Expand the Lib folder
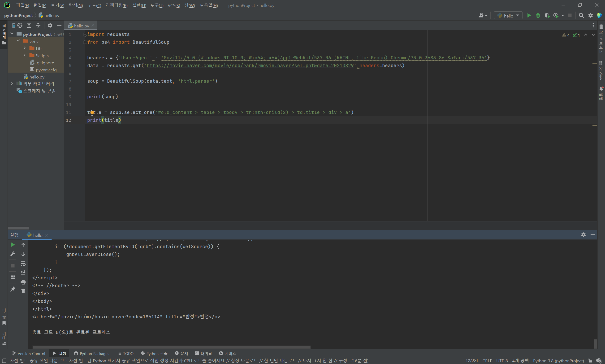This screenshot has width=605, height=364. point(25,48)
